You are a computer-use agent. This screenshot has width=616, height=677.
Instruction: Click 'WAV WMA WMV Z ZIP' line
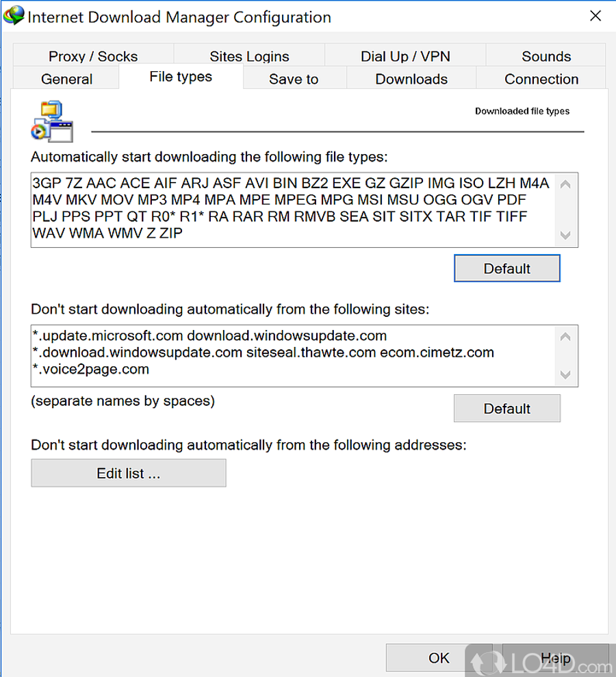(107, 233)
